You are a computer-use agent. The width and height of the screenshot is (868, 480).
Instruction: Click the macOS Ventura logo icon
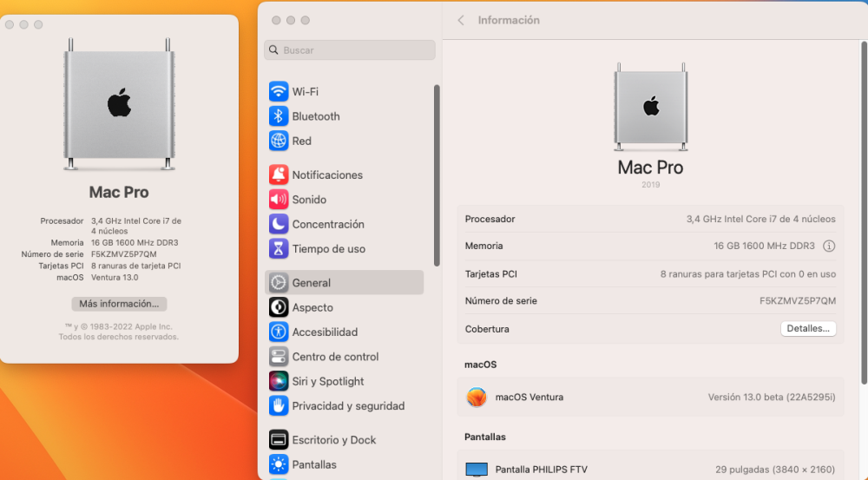(x=476, y=397)
